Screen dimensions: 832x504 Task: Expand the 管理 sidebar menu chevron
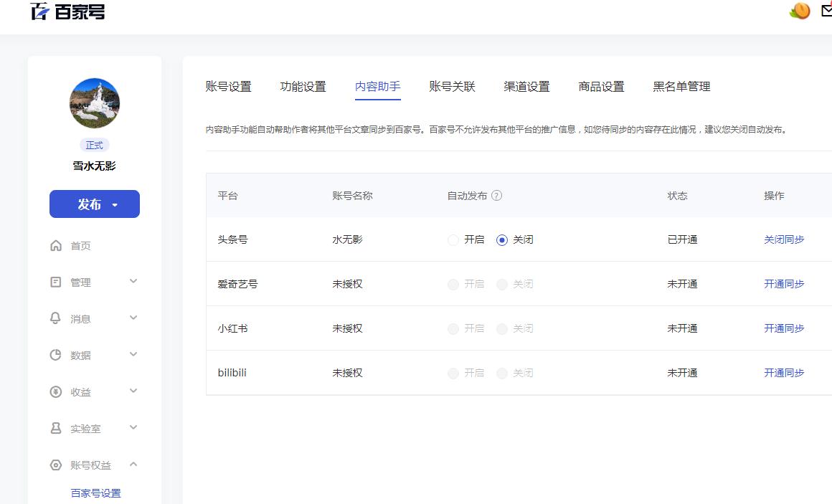pyautogui.click(x=133, y=281)
